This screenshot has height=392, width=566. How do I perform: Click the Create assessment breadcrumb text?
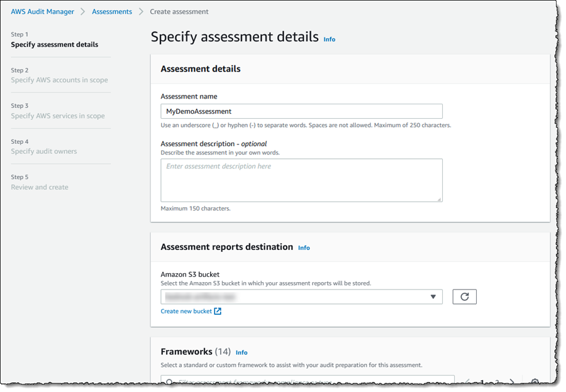[179, 11]
